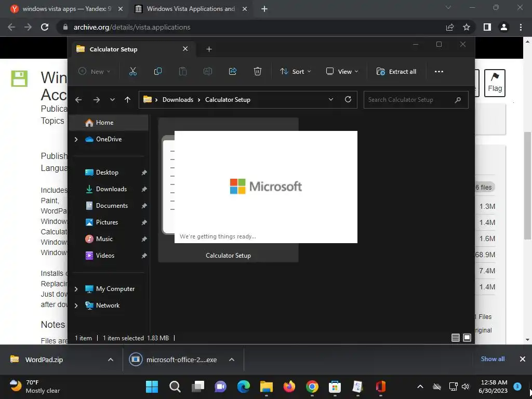Open the Sort dropdown menu

[x=295, y=72]
